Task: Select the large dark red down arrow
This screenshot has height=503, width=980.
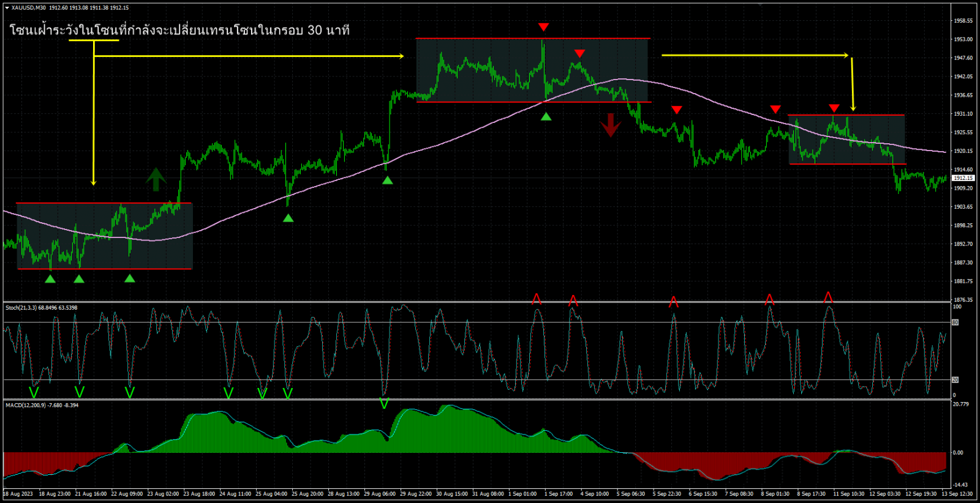Action: tap(611, 125)
